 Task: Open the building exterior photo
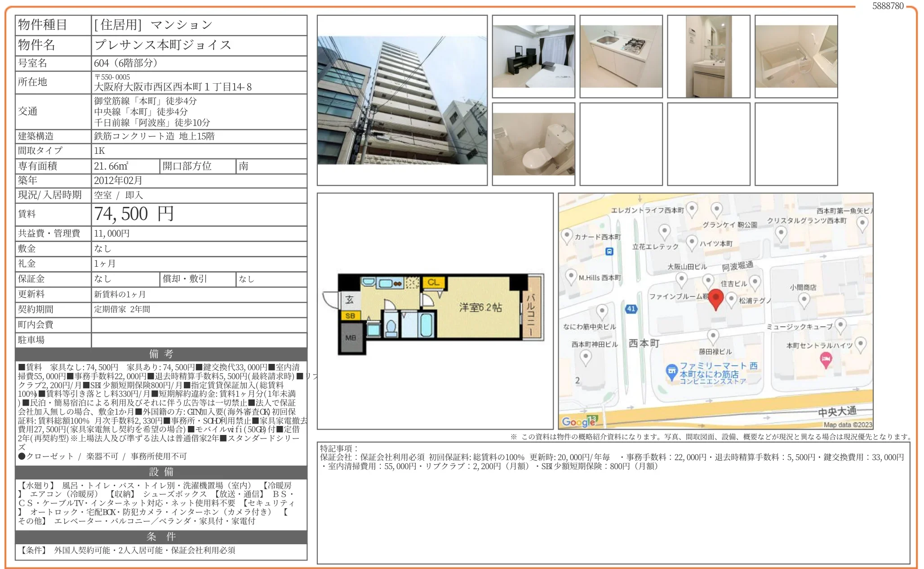pyautogui.click(x=402, y=100)
